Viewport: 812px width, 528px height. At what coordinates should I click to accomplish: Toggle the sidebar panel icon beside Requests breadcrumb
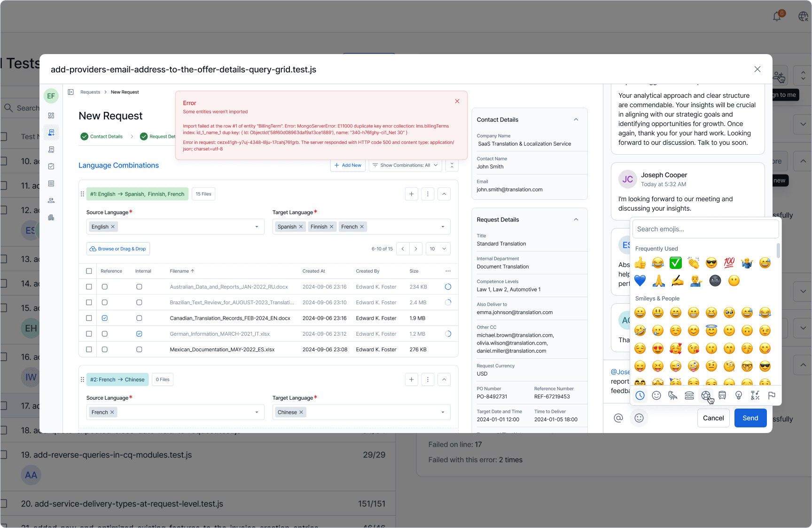pos(71,92)
